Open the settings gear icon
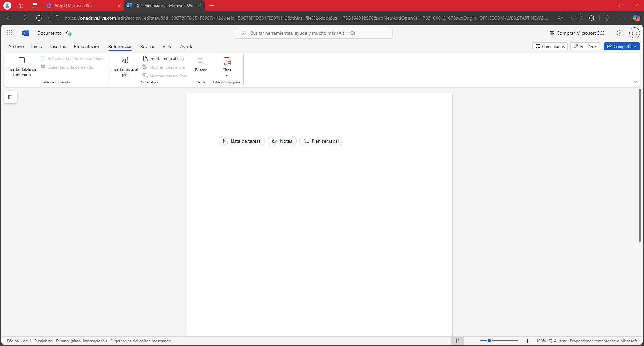The height and width of the screenshot is (346, 644). (619, 33)
